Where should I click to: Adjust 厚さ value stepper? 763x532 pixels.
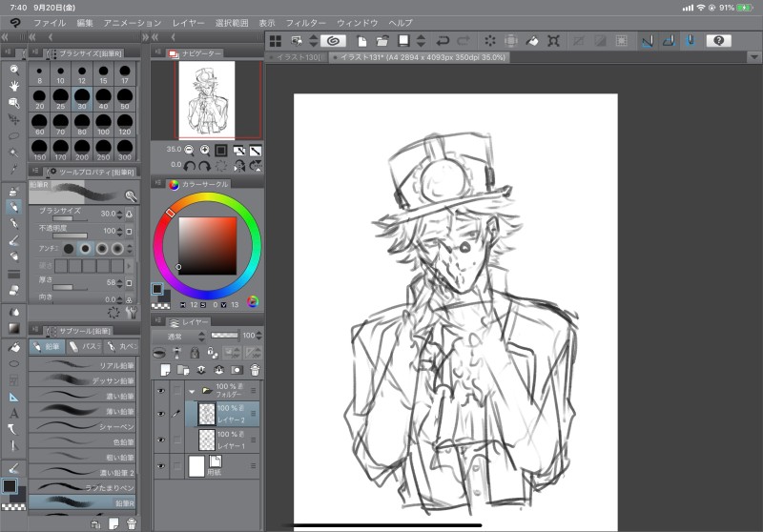(120, 282)
